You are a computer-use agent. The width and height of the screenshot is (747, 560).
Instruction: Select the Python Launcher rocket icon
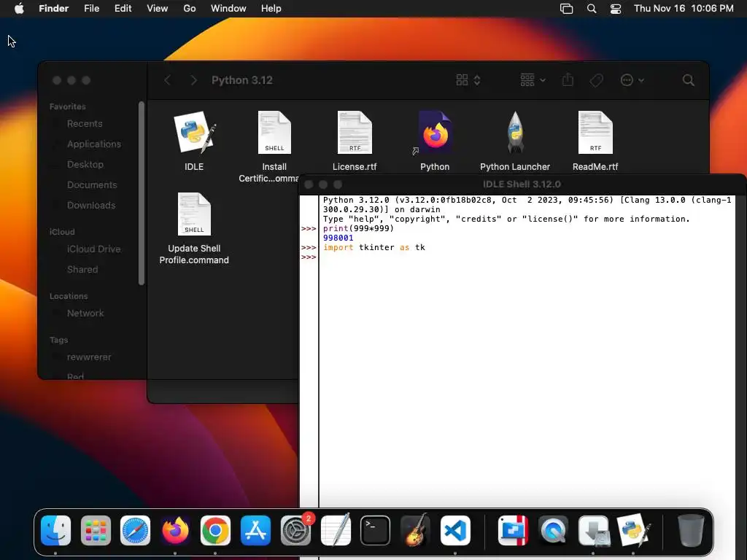tap(515, 133)
